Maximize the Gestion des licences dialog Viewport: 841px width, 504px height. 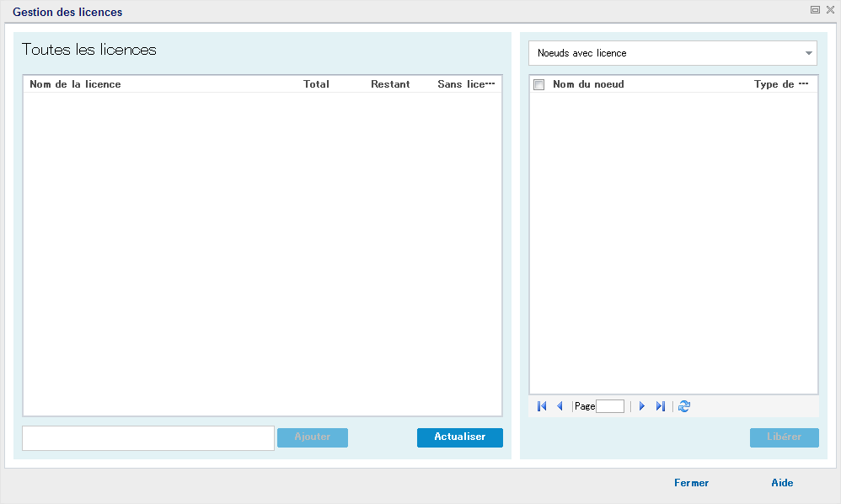815,9
